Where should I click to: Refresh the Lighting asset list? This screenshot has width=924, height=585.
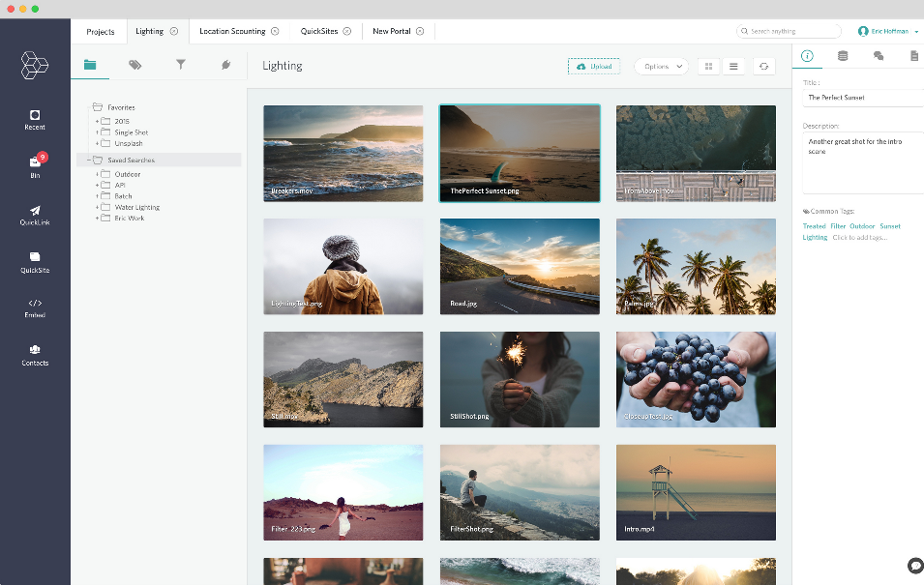(763, 67)
